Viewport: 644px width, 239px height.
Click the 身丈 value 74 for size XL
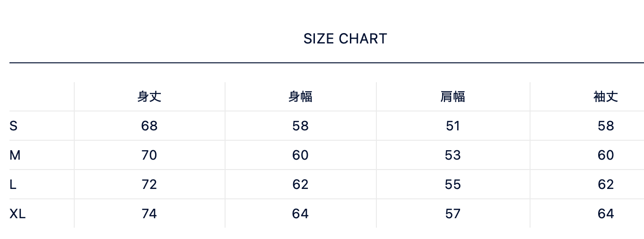click(x=149, y=214)
